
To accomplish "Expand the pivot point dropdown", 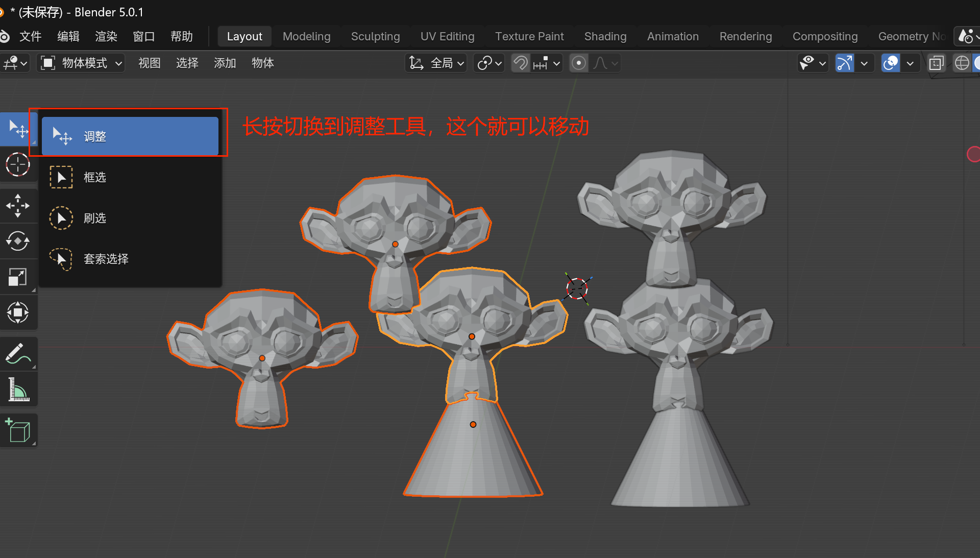I will point(489,63).
